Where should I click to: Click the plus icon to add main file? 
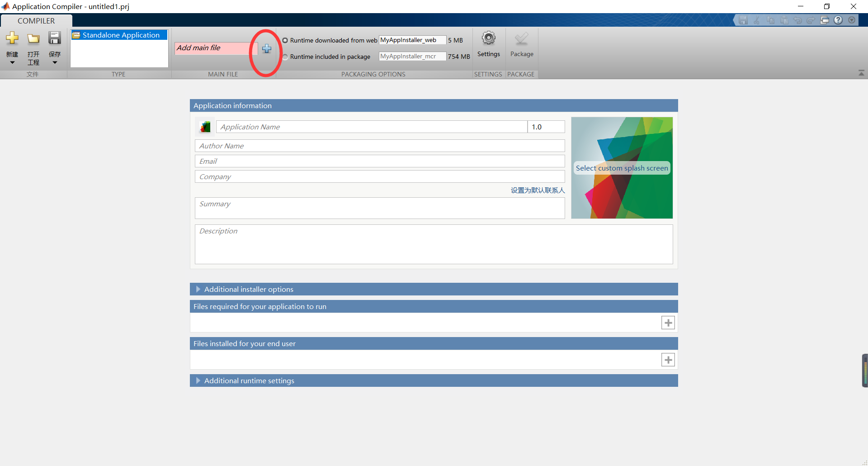267,48
